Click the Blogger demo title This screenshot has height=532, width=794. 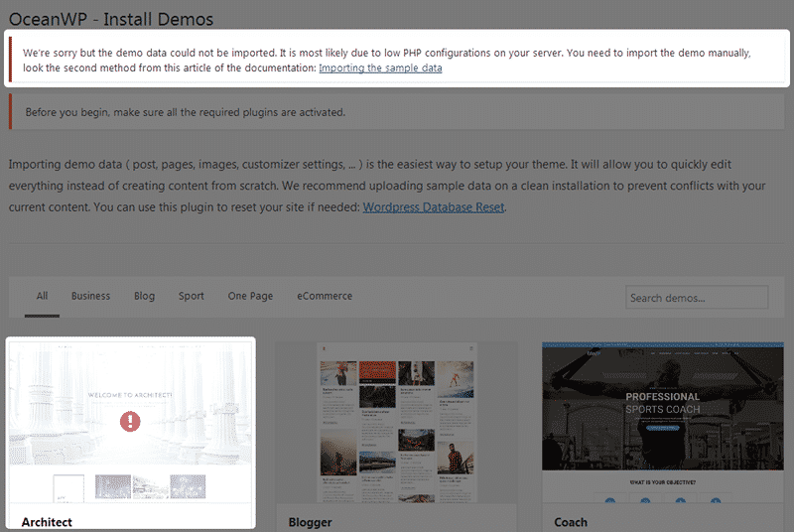click(x=310, y=522)
